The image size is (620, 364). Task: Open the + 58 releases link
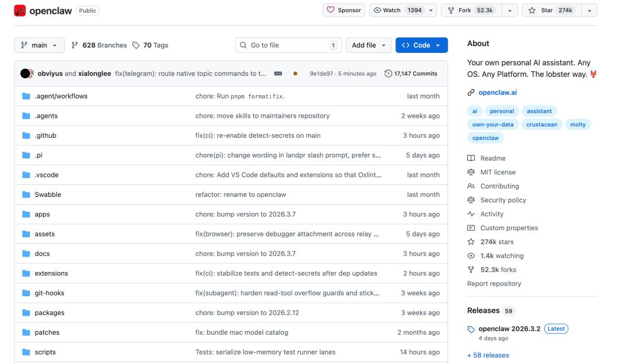488,355
